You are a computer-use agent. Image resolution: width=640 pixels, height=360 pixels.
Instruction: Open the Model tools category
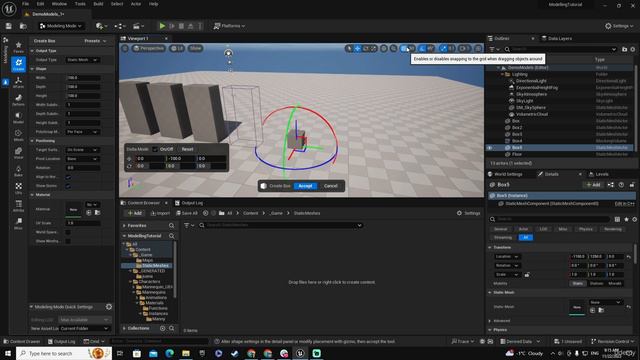(18, 118)
